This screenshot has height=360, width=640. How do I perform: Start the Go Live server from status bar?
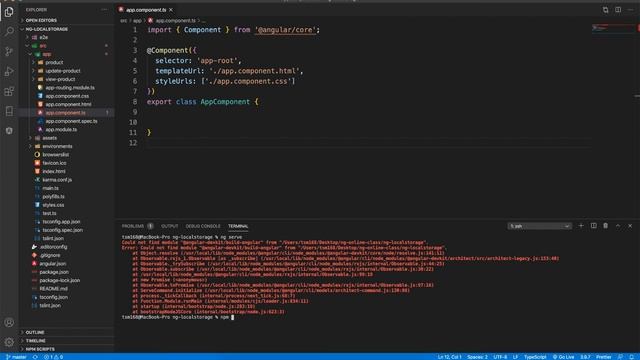[564, 357]
